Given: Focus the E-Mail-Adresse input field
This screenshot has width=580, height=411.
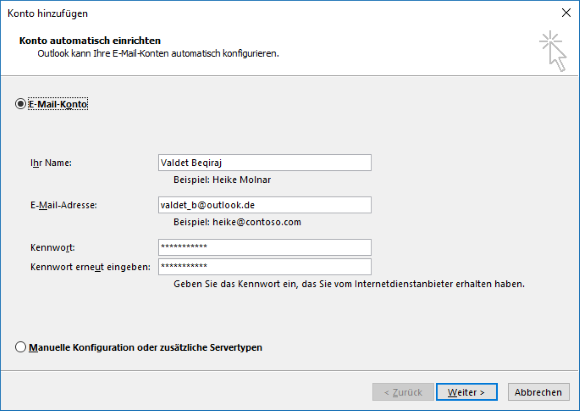Looking at the screenshot, I should click(x=264, y=205).
